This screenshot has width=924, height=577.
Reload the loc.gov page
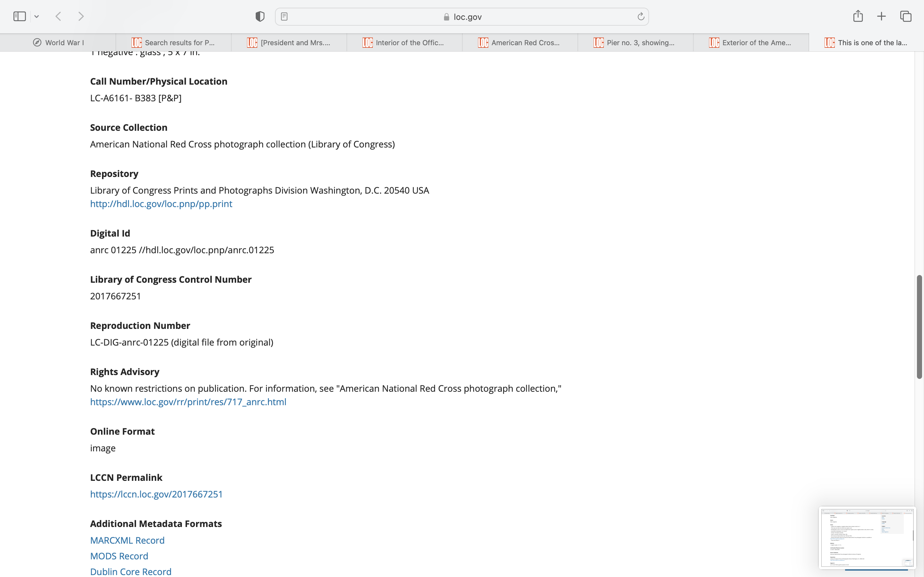coord(641,16)
